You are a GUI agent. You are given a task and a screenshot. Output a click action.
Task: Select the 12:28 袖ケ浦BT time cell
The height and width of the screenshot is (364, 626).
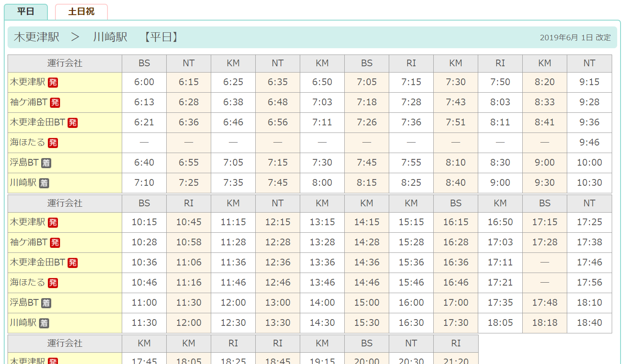click(278, 242)
